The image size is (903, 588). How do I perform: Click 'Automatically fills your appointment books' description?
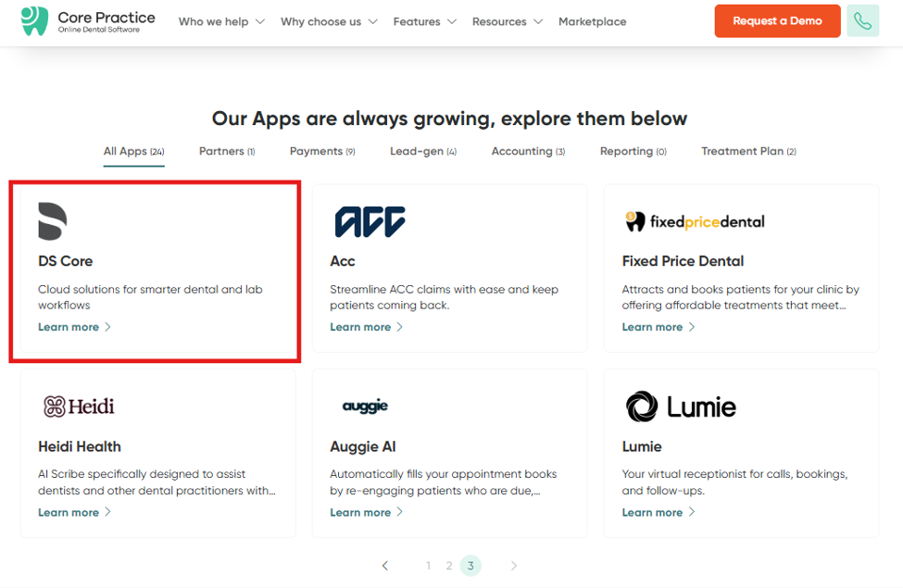[x=444, y=482]
